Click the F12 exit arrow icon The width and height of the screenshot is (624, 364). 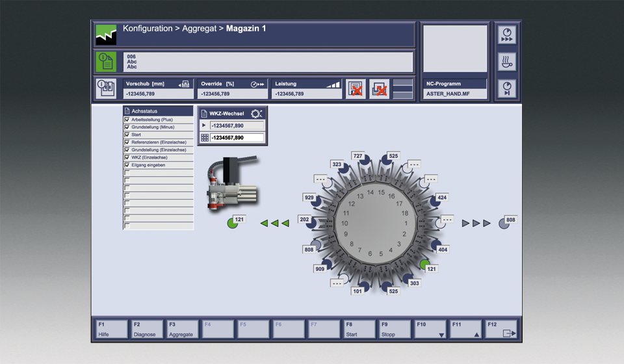509,333
